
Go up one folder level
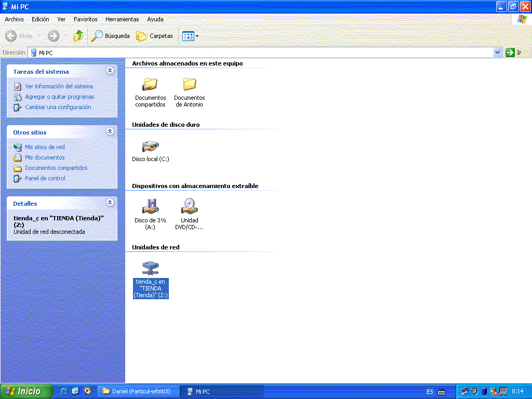pos(78,36)
